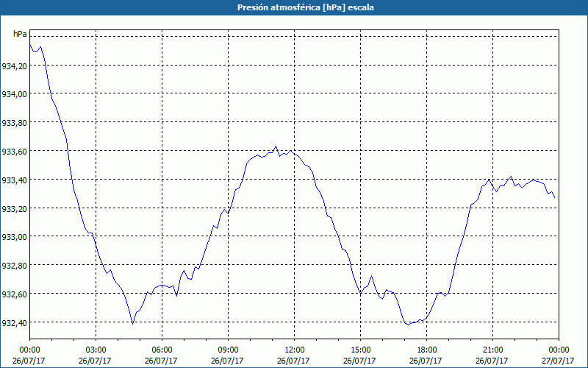Click the 'Presión atmosférica [hPa] escala' title
The height and width of the screenshot is (368, 588).
[306, 7]
